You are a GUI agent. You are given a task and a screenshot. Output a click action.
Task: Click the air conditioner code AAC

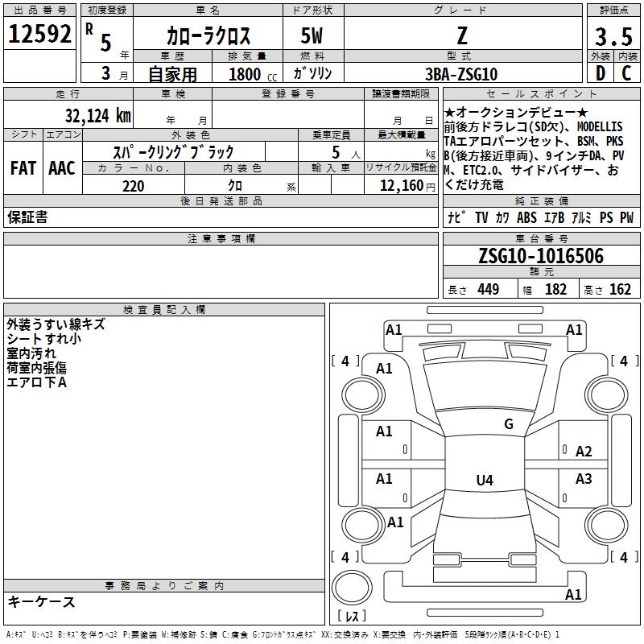point(62,168)
